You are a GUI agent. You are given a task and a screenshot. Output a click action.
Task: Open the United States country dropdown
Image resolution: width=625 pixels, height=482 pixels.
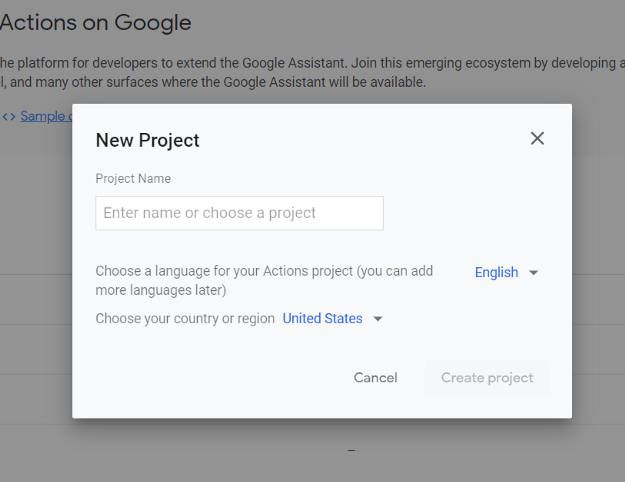[x=332, y=318]
